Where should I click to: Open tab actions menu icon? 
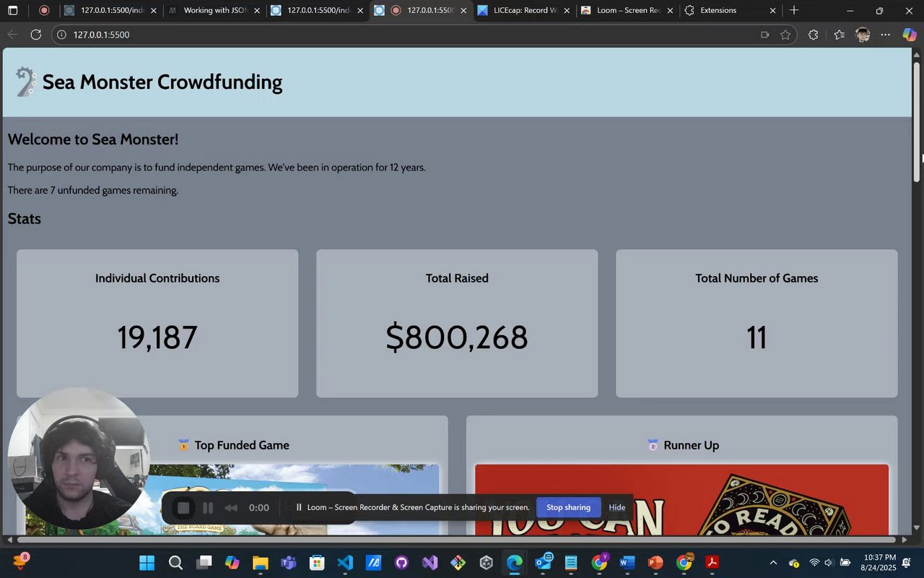pos(12,10)
